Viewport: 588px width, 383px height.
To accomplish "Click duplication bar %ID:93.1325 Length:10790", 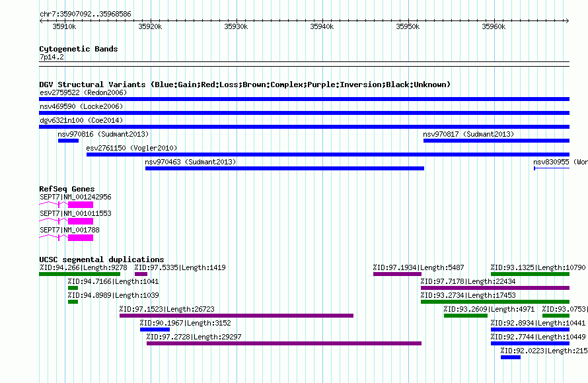I will click(531, 274).
